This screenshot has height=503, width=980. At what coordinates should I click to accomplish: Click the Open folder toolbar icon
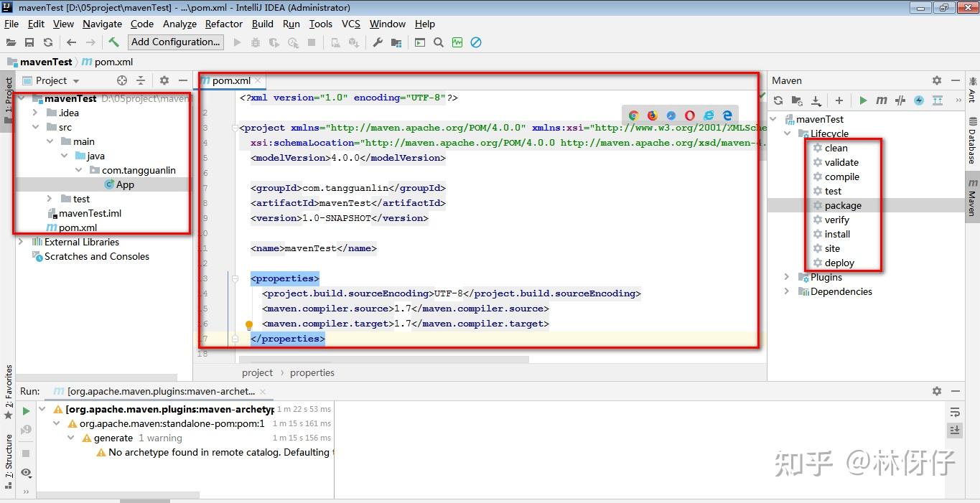coord(11,42)
